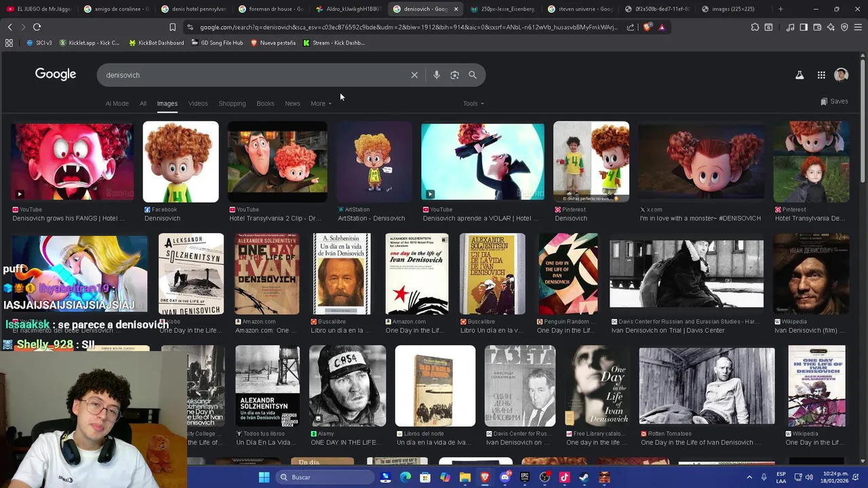Close the active denisovich browser tab

click(456, 9)
